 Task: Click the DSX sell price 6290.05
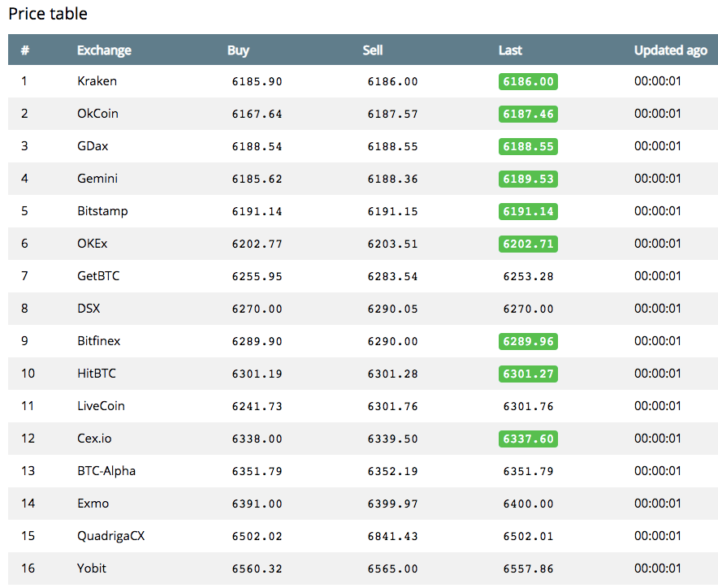pos(392,309)
